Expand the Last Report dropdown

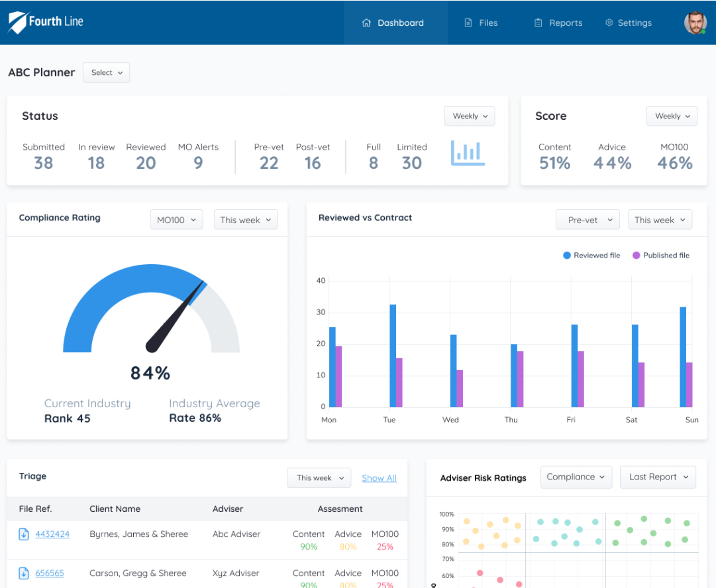tap(658, 477)
